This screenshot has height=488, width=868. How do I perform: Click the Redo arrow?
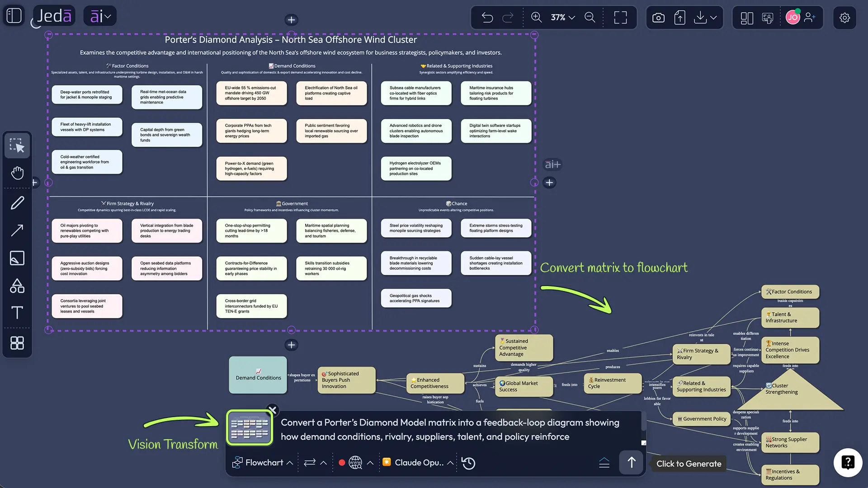508,18
